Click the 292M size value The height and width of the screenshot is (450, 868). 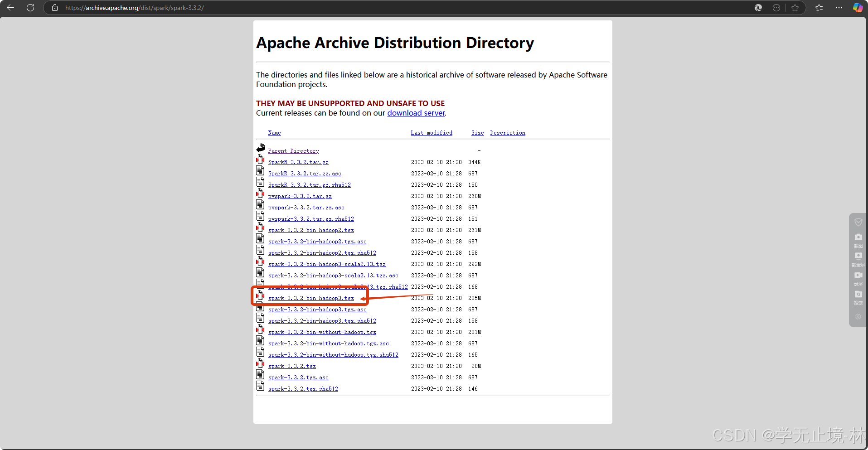tap(475, 264)
